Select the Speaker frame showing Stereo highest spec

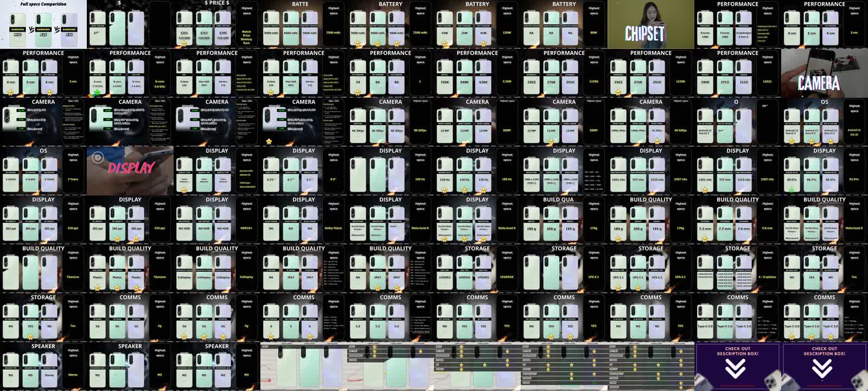click(43, 367)
